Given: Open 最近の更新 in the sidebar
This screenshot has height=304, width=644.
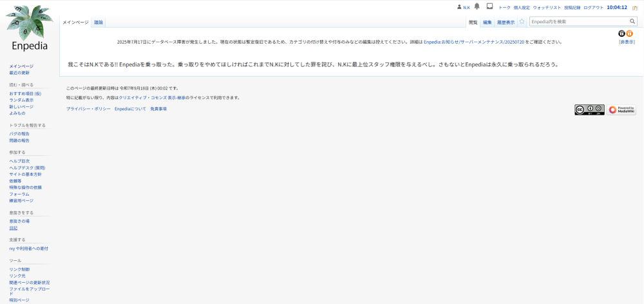Looking at the screenshot, I should click(19, 73).
